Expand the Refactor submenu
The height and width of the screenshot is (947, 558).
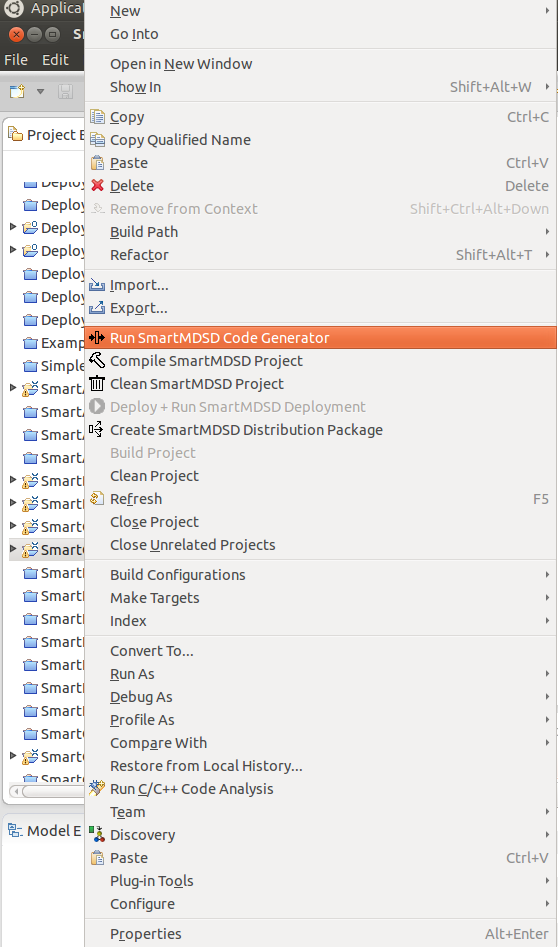pyautogui.click(x=320, y=255)
